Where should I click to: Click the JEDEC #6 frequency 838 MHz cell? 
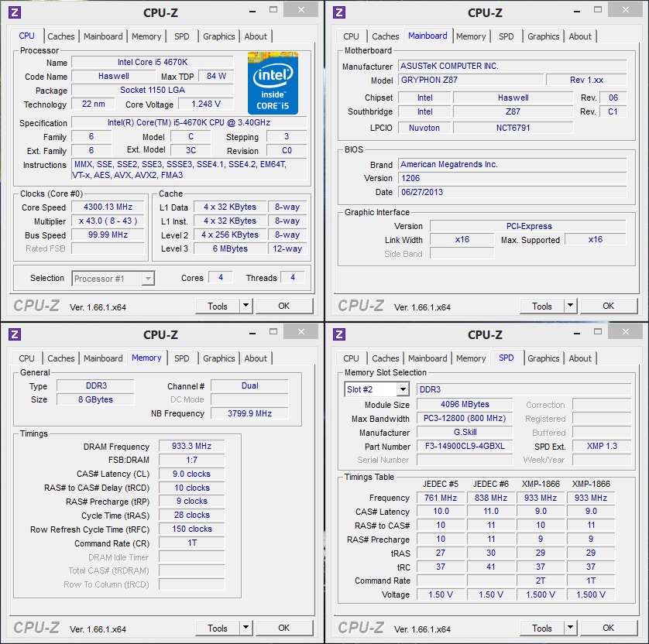click(x=491, y=498)
